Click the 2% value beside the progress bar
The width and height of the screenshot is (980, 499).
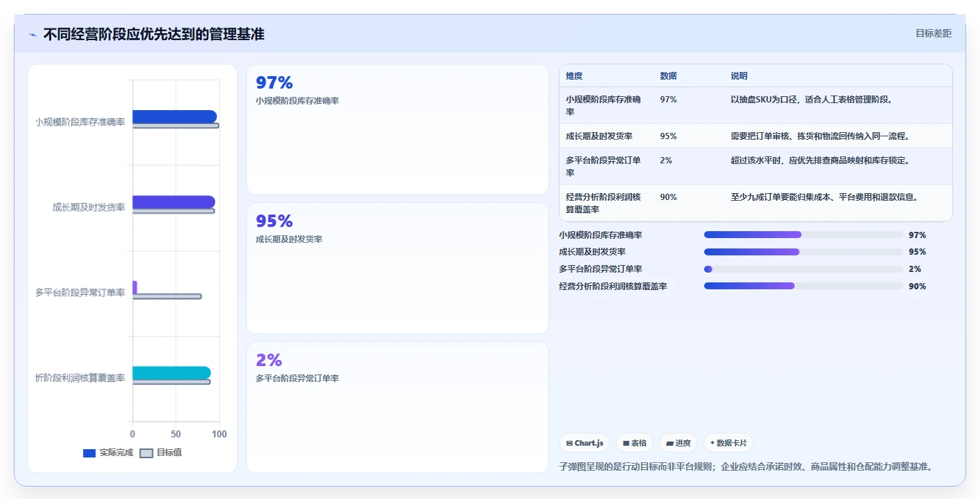pyautogui.click(x=915, y=269)
